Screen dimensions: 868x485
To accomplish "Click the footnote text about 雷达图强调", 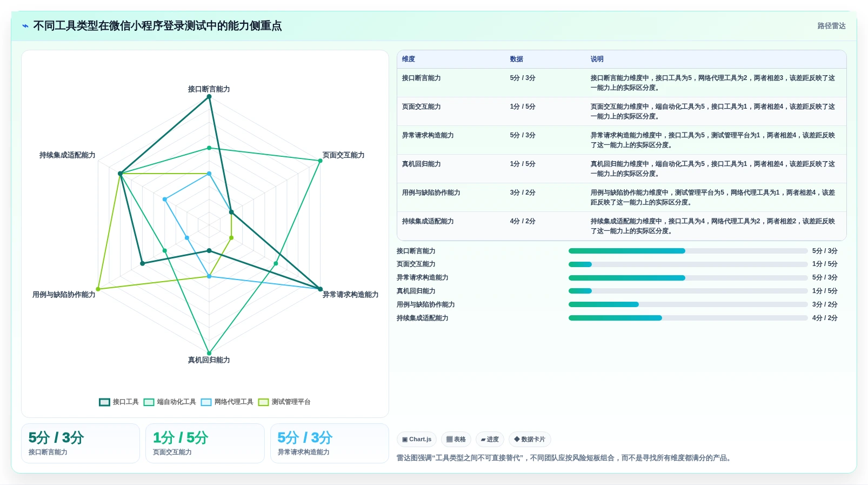I will point(565,458).
